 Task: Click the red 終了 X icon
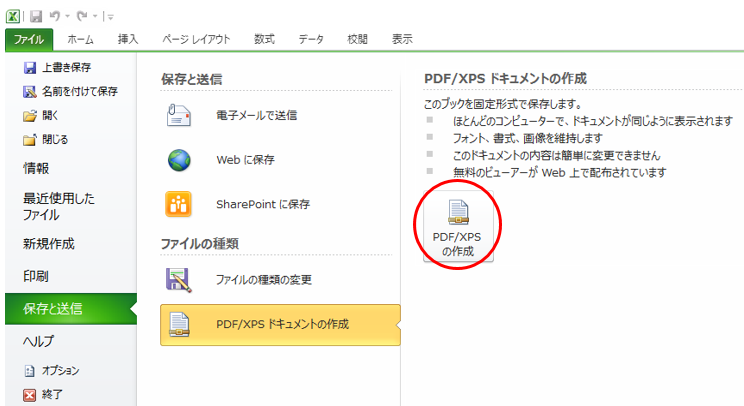[x=29, y=395]
